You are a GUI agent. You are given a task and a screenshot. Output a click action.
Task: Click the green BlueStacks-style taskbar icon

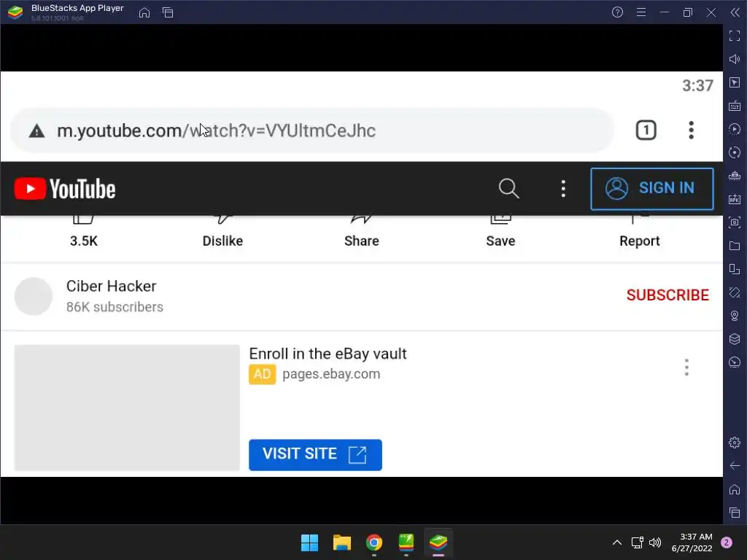[406, 542]
